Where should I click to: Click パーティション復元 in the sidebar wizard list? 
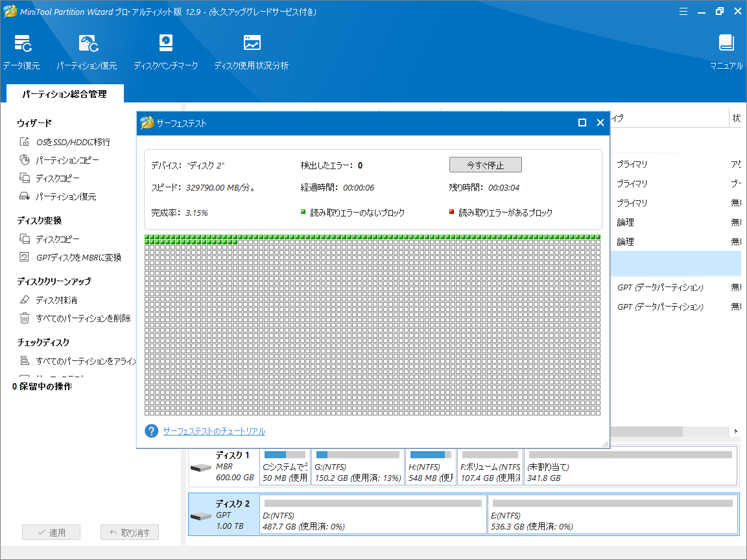click(65, 196)
